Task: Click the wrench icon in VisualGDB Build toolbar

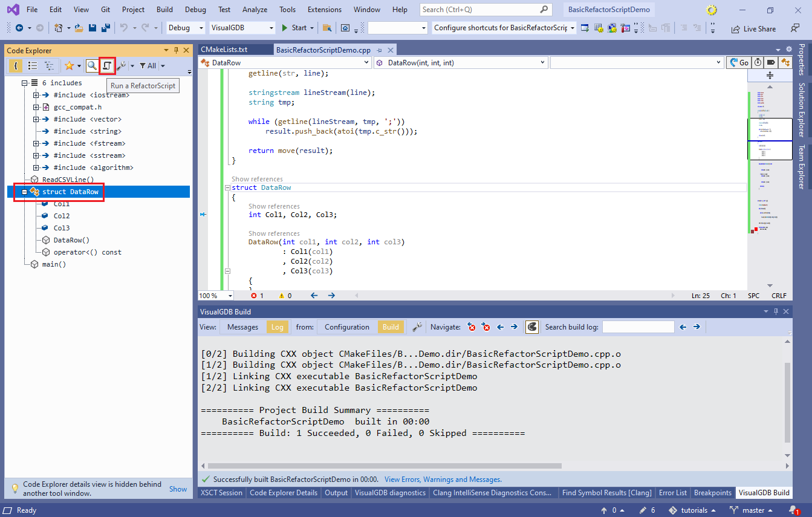Action: coord(417,327)
